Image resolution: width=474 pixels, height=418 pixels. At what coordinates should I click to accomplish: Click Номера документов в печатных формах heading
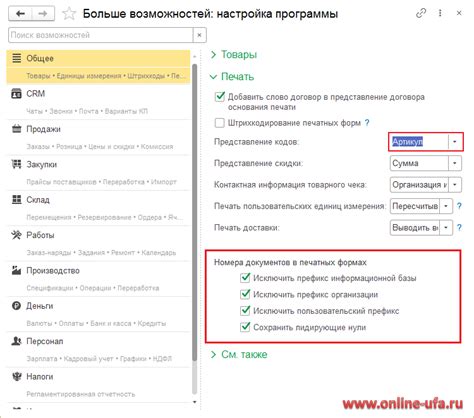coord(290,262)
